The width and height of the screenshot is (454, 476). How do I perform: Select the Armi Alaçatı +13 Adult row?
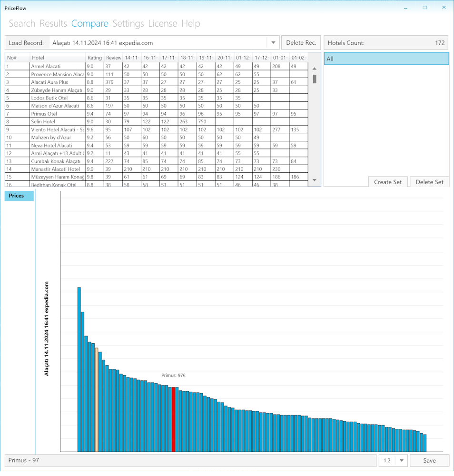(x=156, y=153)
